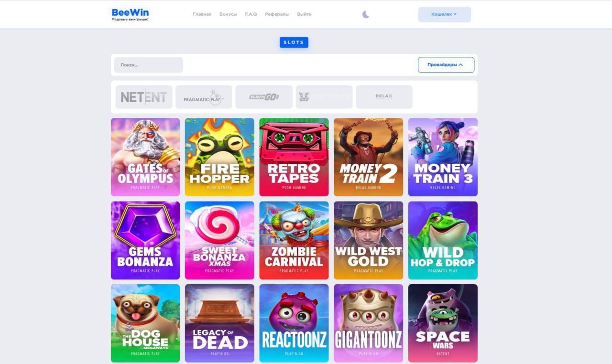Click the SLOTS button
Screen dimensions: 612x364
click(x=294, y=43)
